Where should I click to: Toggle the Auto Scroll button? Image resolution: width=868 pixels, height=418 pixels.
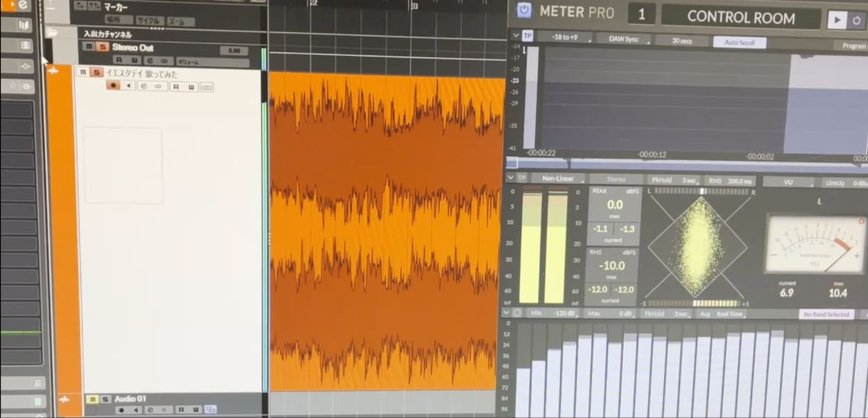tap(739, 42)
